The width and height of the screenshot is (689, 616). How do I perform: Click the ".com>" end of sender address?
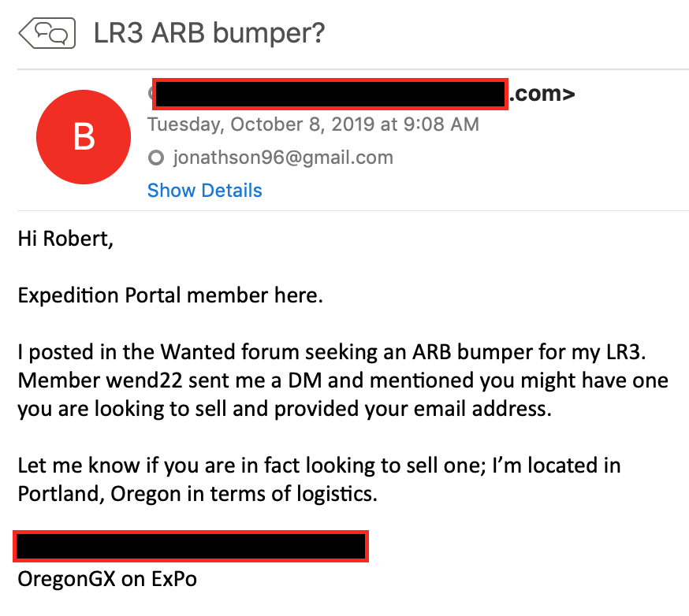tap(542, 94)
